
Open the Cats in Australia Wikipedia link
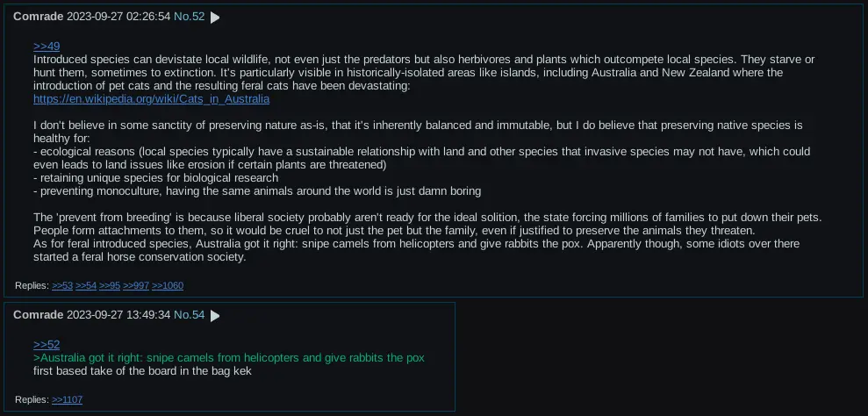[151, 99]
